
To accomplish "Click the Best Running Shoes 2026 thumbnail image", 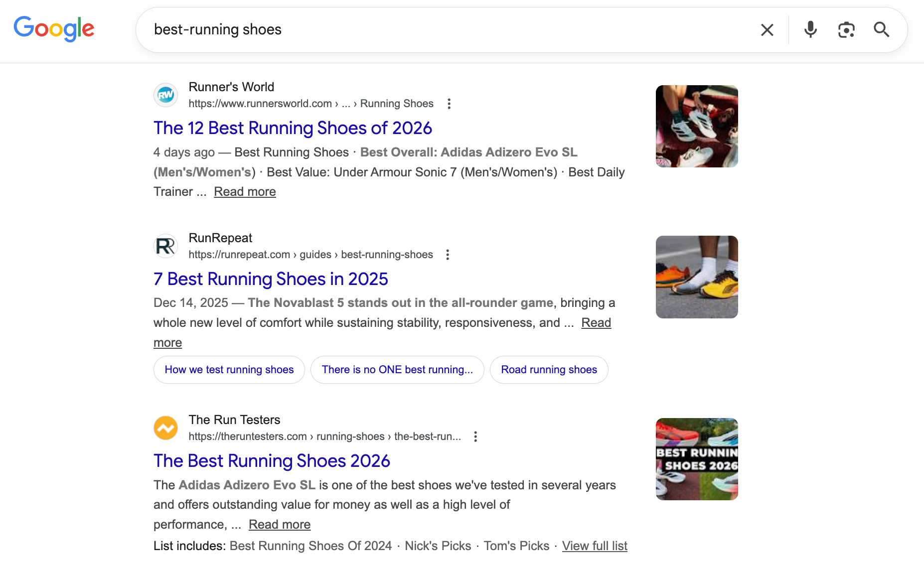I will pyautogui.click(x=696, y=459).
